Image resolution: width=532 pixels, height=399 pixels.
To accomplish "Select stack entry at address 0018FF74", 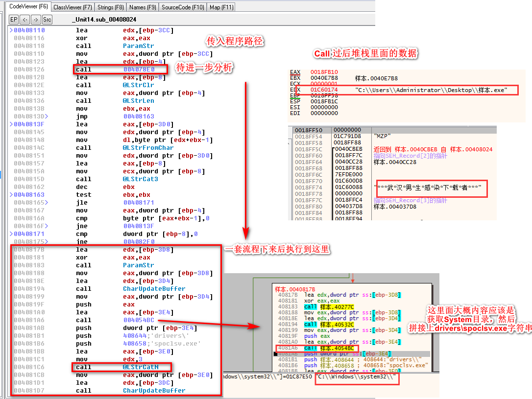I will 309,188.
